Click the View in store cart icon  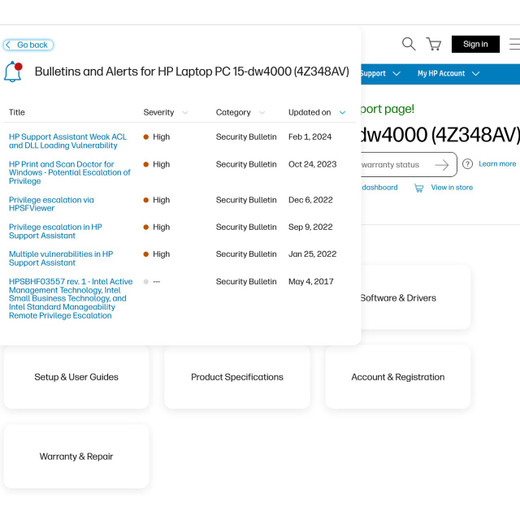coord(419,188)
